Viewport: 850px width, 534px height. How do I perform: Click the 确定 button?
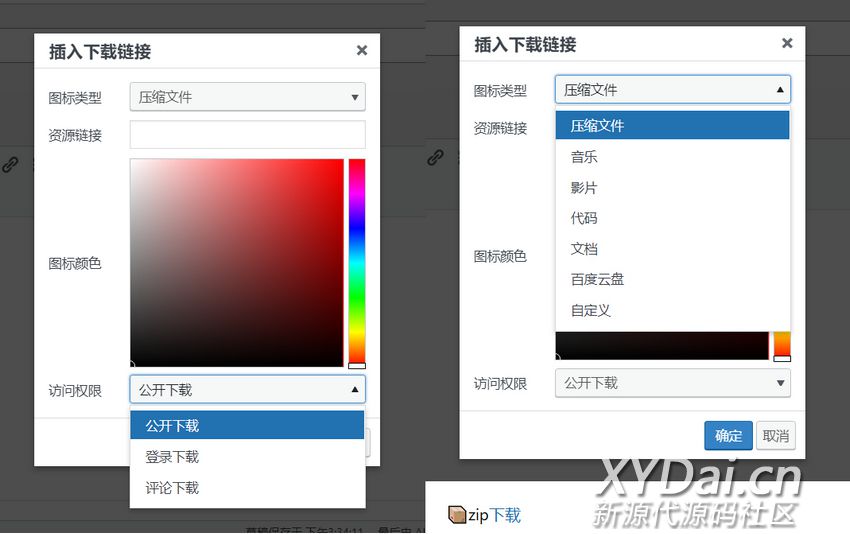(728, 436)
